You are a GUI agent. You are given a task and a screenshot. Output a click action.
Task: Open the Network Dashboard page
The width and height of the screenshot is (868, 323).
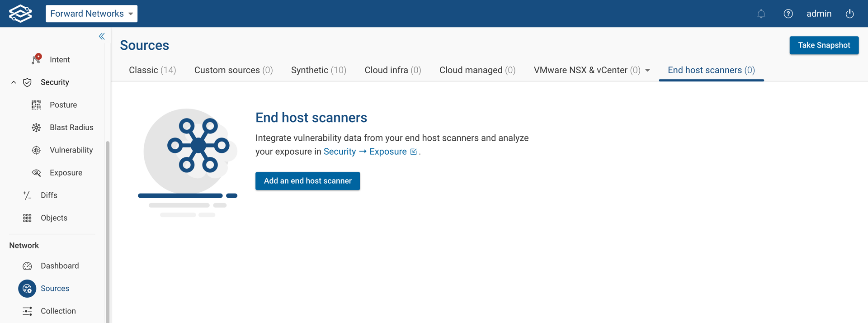[60, 266]
